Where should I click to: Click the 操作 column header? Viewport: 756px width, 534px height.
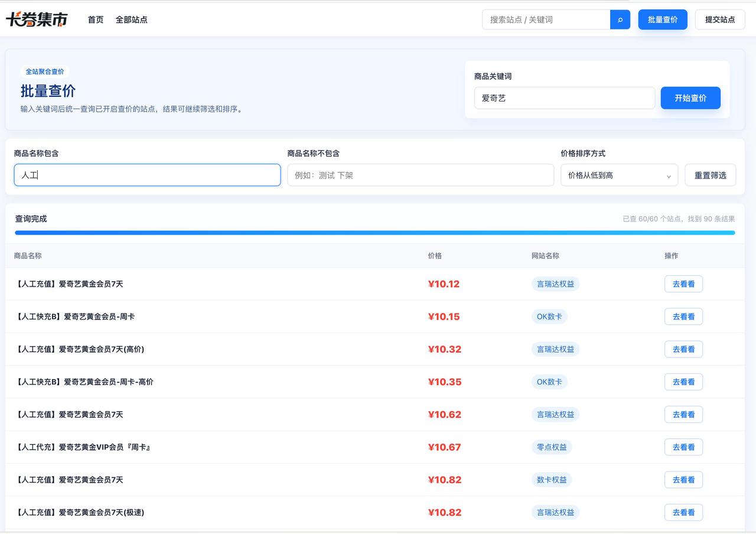(x=672, y=256)
